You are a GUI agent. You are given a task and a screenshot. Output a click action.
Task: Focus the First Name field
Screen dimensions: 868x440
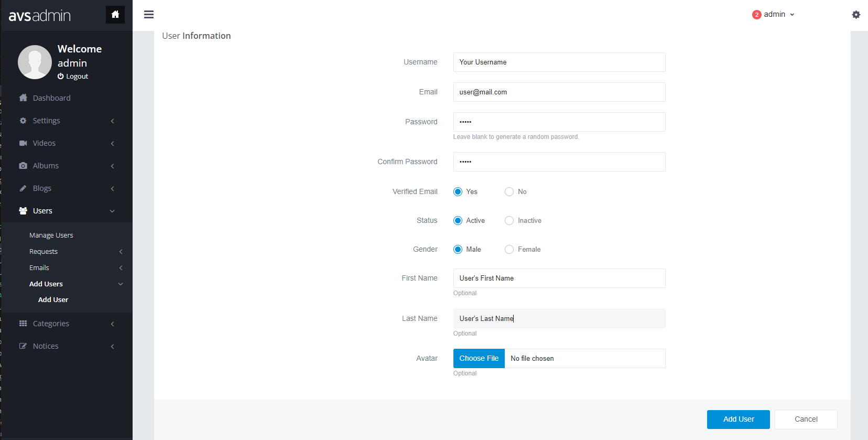coord(559,278)
